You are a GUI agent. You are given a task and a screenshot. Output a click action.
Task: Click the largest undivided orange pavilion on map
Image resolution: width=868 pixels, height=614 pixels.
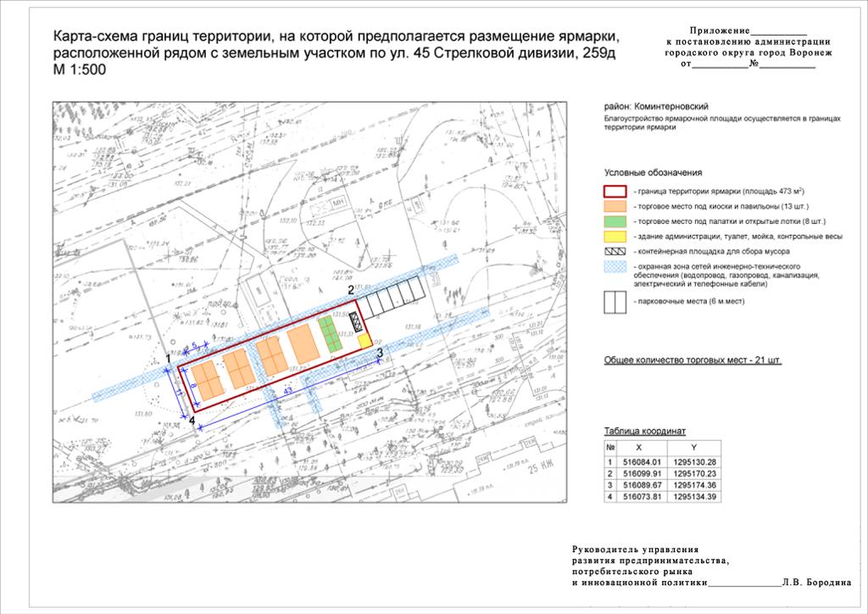click(302, 345)
